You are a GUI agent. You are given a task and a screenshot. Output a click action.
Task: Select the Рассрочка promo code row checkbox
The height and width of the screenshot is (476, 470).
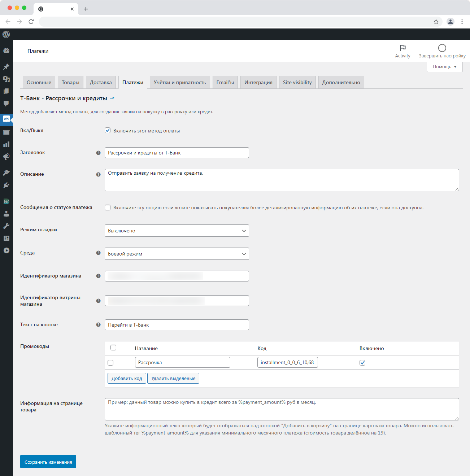click(x=110, y=363)
